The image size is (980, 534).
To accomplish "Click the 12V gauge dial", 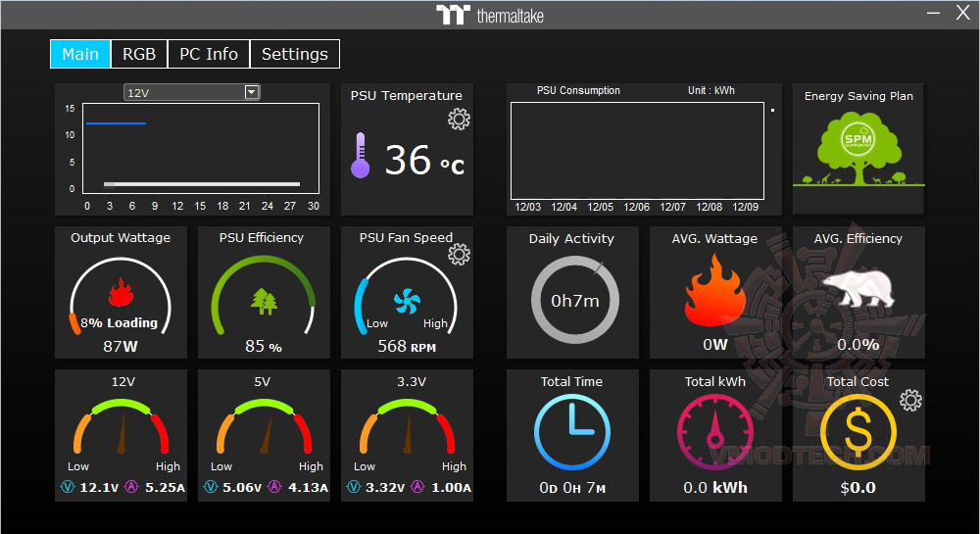I will 122,426.
